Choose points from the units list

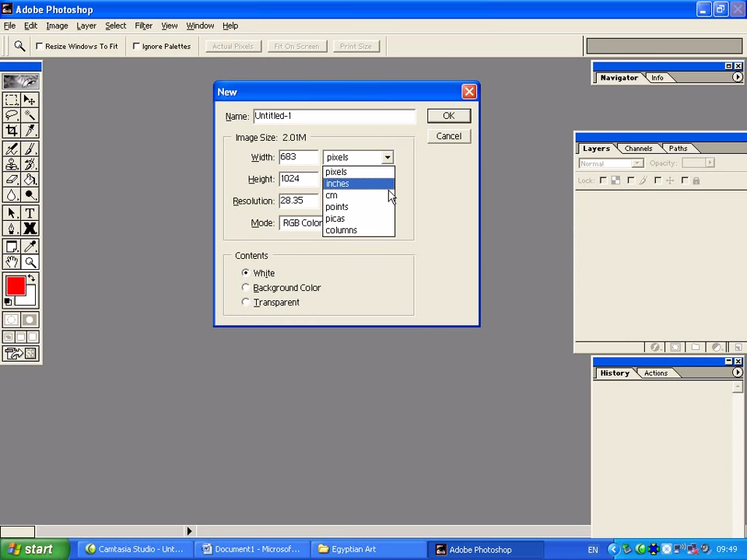(359, 207)
